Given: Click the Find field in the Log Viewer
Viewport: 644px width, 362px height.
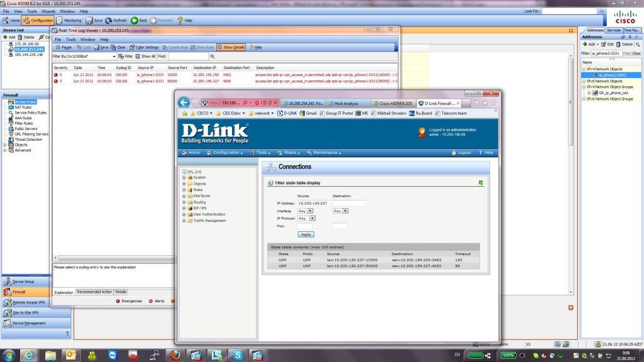Looking at the screenshot, I should [x=187, y=56].
